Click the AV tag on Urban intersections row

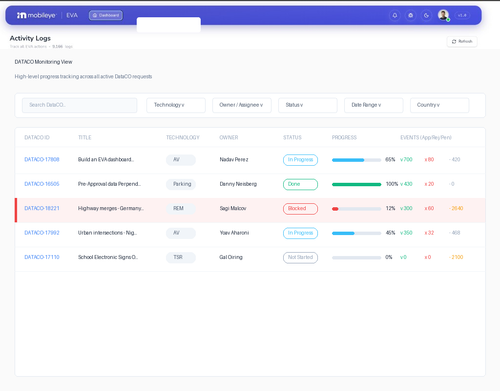[x=181, y=233]
